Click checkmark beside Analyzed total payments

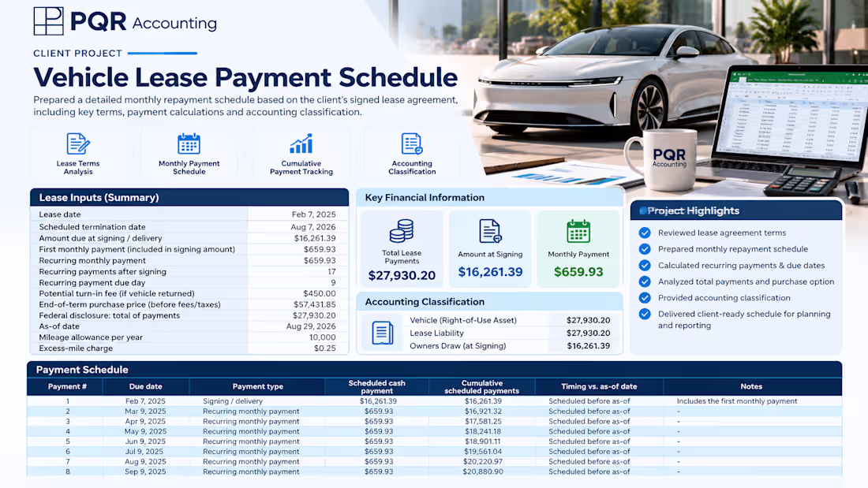point(645,281)
